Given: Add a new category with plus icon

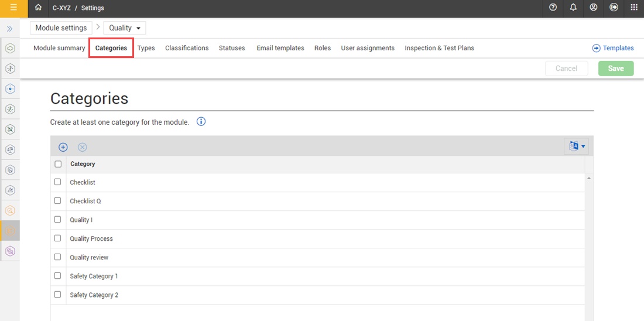Looking at the screenshot, I should click(x=63, y=147).
